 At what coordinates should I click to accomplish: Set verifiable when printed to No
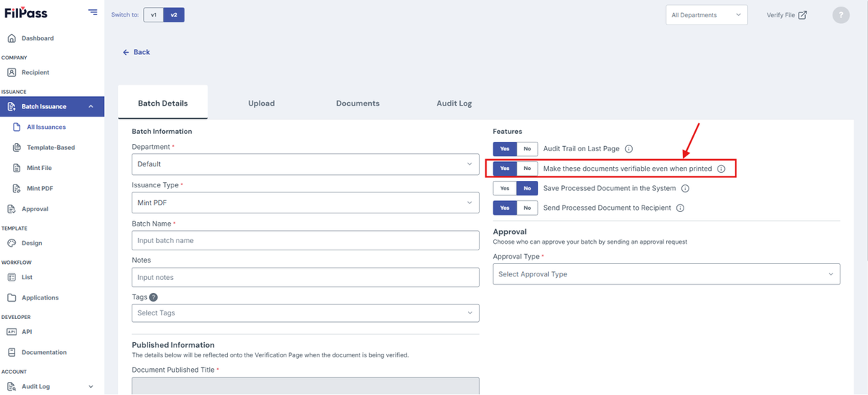coord(527,169)
